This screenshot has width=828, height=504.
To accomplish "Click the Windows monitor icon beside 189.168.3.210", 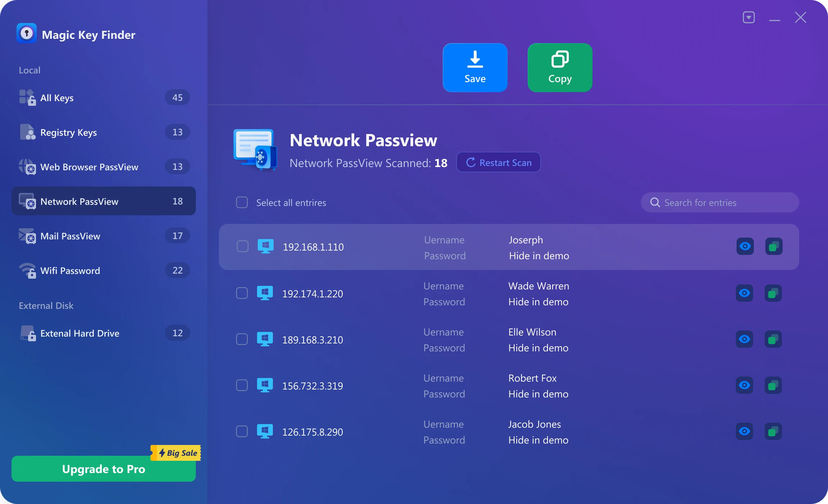I will (265, 339).
